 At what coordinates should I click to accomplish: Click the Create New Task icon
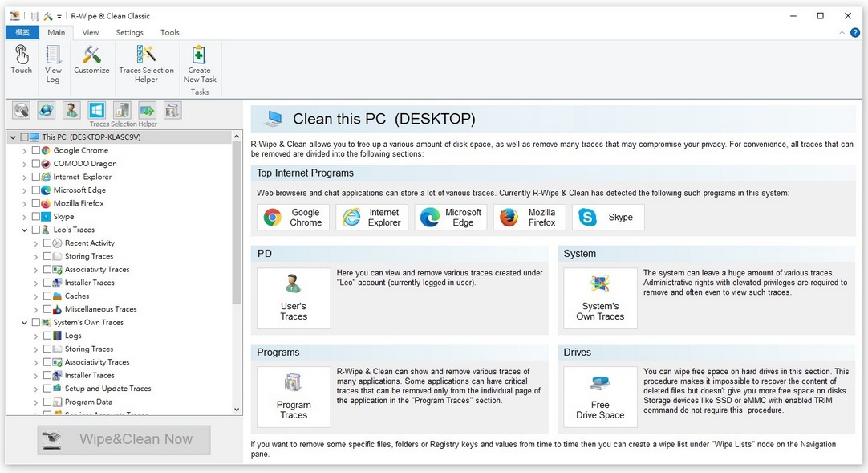200,63
